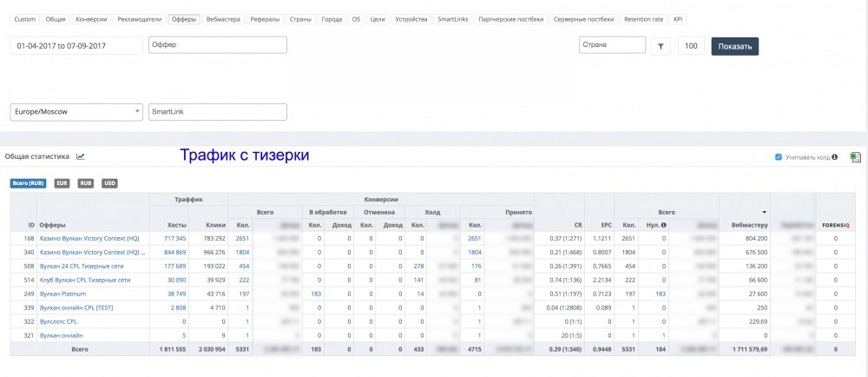Click hold count 141 in Клуб Вулкан row

(x=418, y=280)
